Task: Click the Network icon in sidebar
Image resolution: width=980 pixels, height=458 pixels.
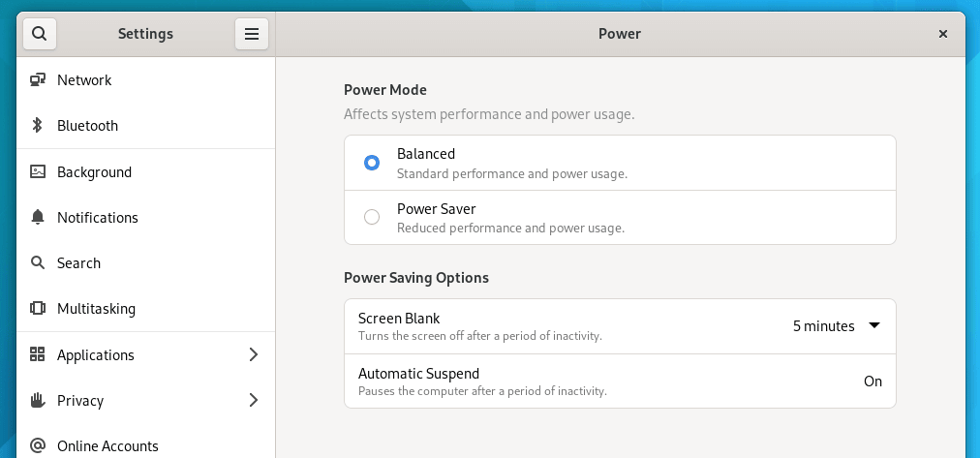Action: coord(38,80)
